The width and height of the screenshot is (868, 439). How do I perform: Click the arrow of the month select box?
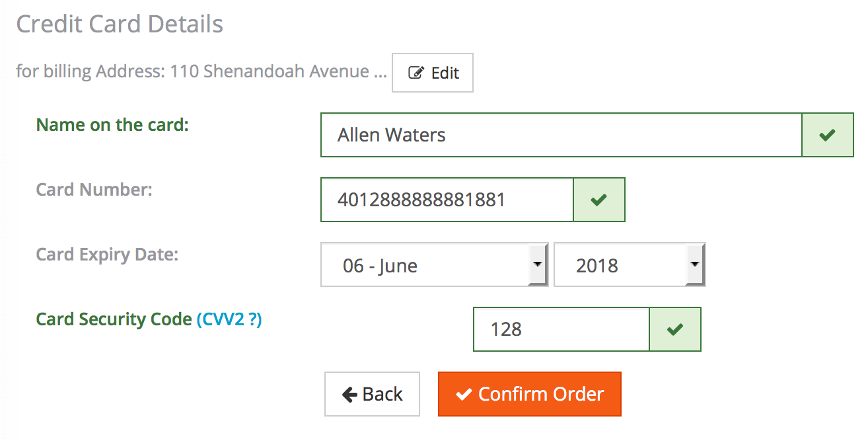(538, 264)
